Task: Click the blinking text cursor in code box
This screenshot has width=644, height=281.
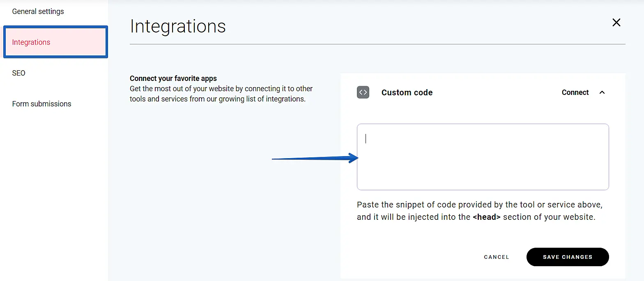Action: (366, 139)
